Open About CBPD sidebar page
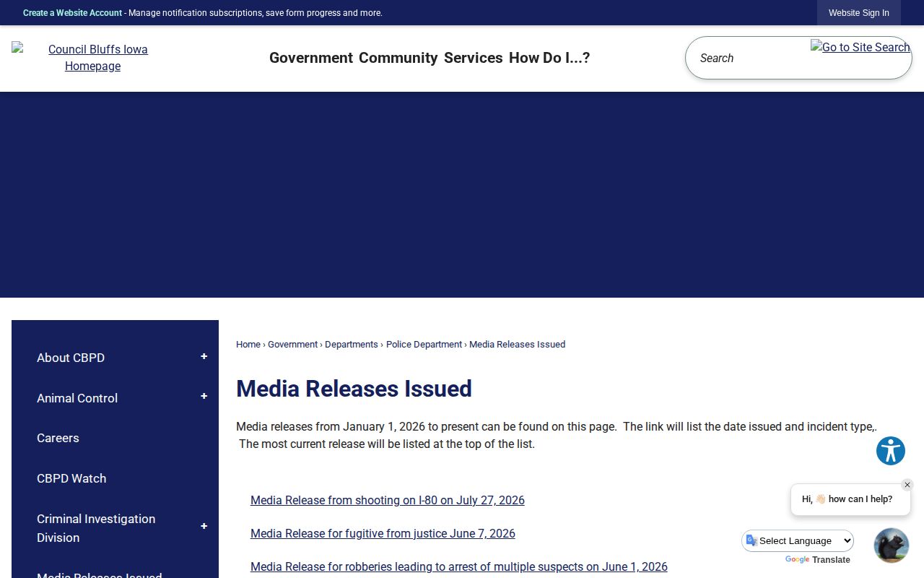The width and height of the screenshot is (924, 578). (71, 358)
